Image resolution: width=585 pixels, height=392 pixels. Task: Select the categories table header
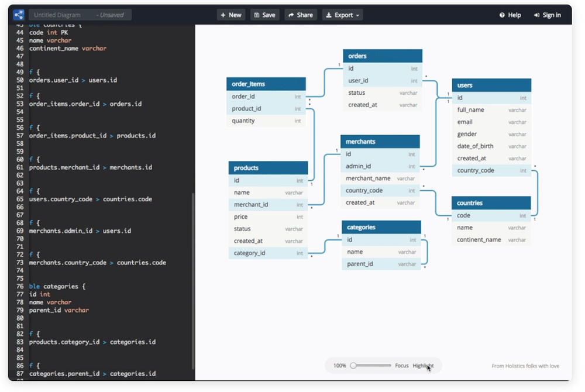tap(381, 227)
